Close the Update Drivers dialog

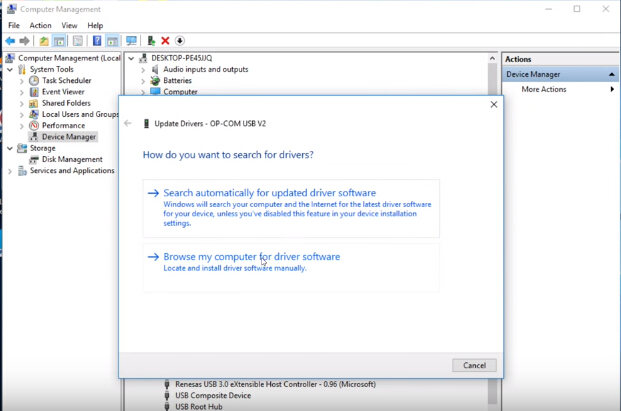(x=493, y=105)
